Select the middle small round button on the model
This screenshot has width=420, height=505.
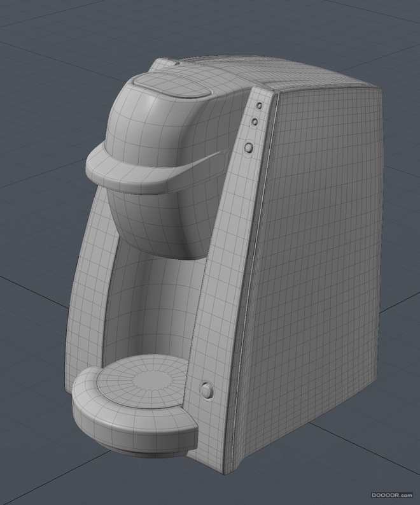coord(255,122)
